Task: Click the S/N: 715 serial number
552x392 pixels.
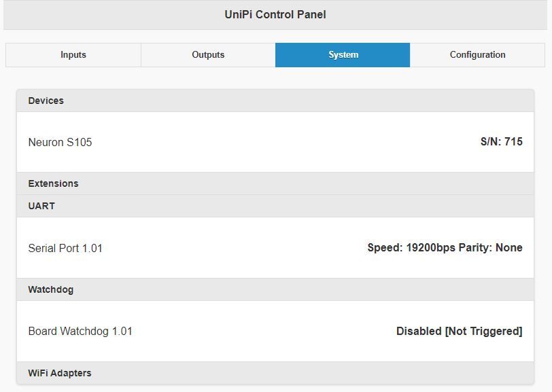Action: (x=501, y=142)
